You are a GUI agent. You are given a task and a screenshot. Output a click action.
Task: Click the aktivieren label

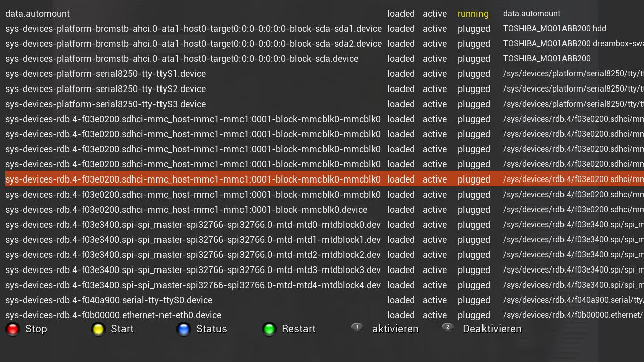pos(395,329)
